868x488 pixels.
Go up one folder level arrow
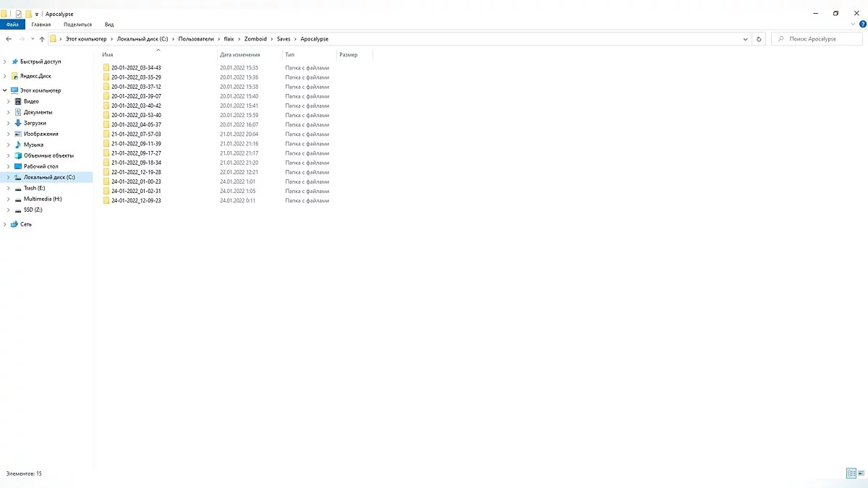click(42, 39)
